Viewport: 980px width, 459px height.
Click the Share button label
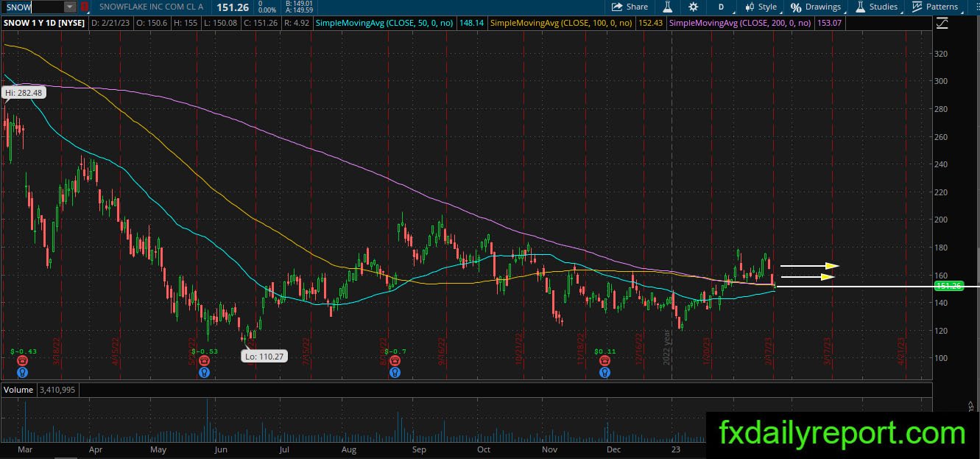click(x=637, y=7)
